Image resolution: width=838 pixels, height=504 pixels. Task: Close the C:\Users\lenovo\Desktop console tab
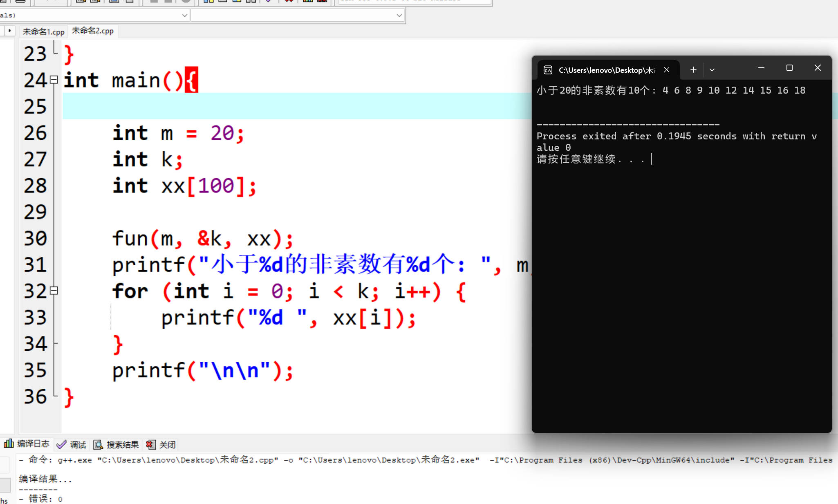pyautogui.click(x=667, y=70)
